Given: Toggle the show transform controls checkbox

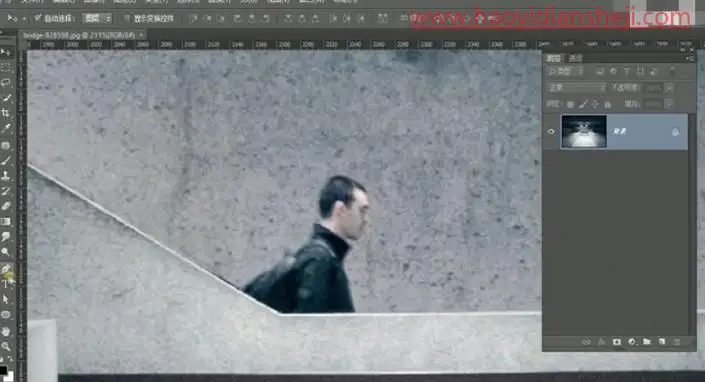Looking at the screenshot, I should point(127,18).
